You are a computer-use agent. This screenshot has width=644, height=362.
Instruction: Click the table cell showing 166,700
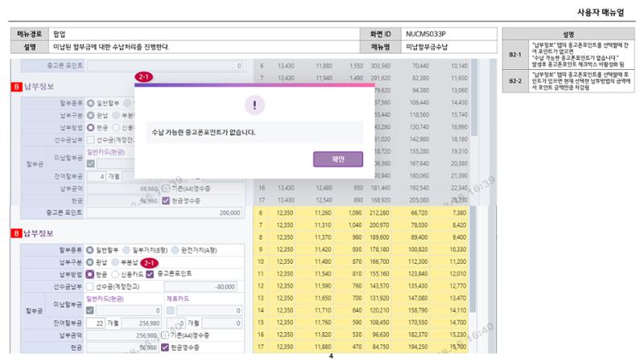click(x=379, y=261)
